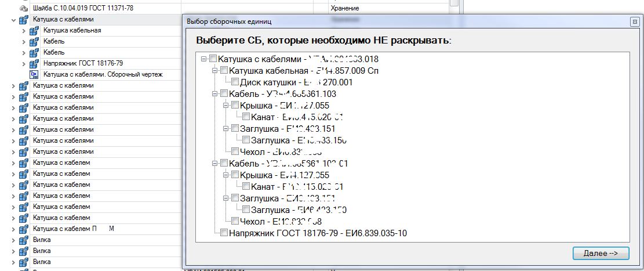Collapse the first Кабель node in dialog
This screenshot has height=271, width=644.
[x=214, y=94]
